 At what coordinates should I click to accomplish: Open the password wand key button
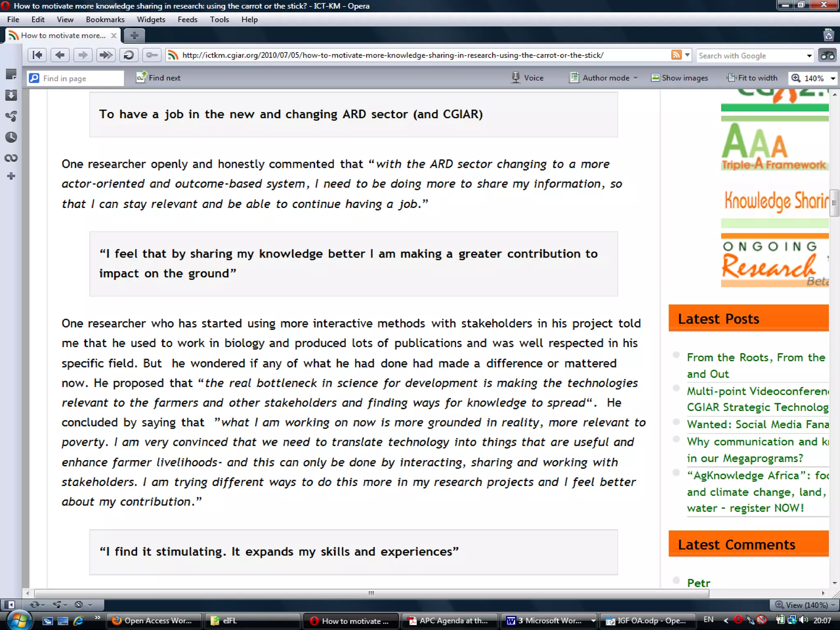151,55
